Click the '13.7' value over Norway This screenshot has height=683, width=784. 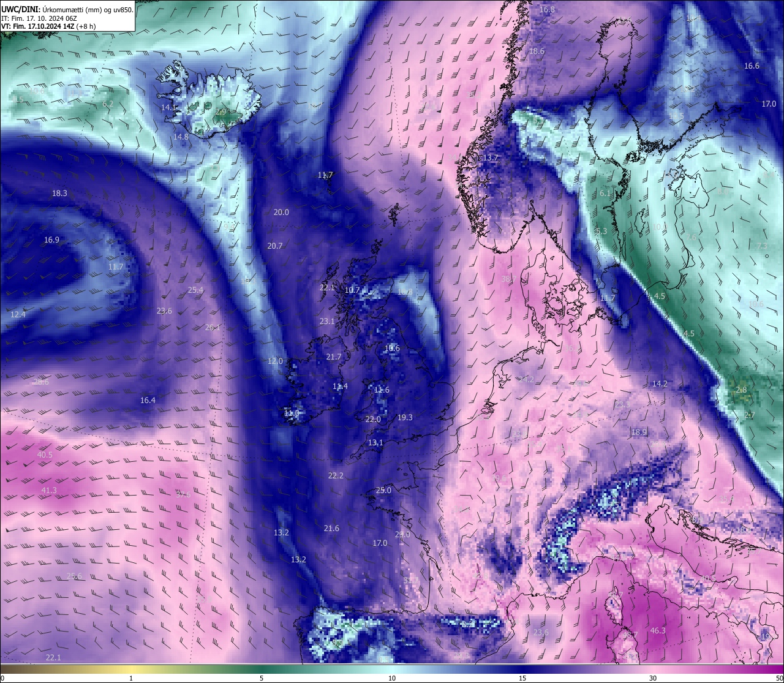(x=491, y=157)
